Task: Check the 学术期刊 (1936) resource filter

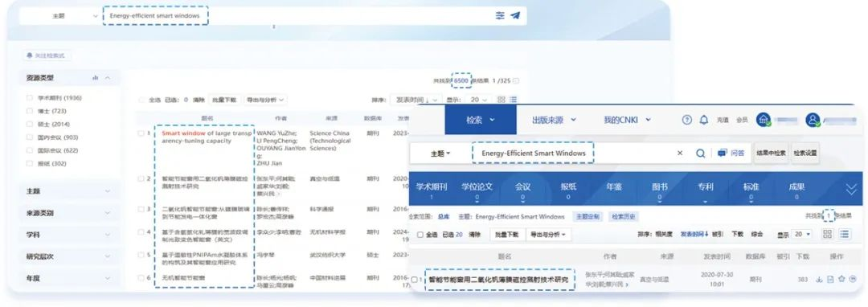Action: [30, 98]
